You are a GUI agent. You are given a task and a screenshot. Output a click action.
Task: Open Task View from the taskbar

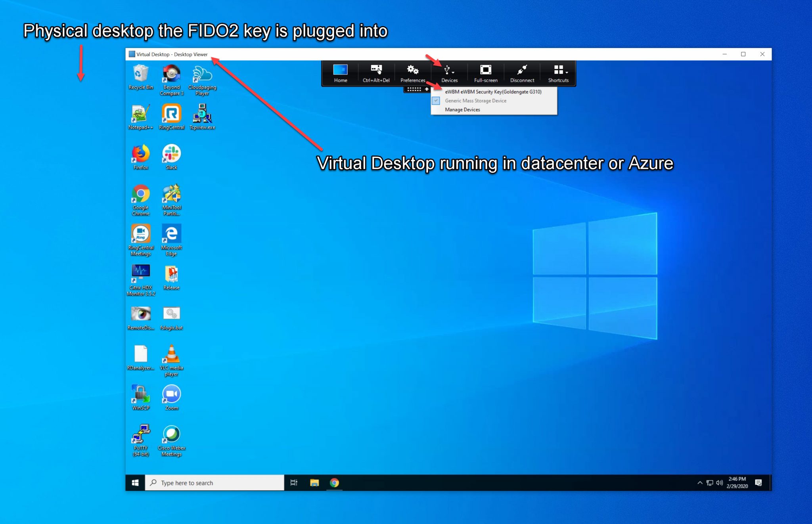coord(293,482)
